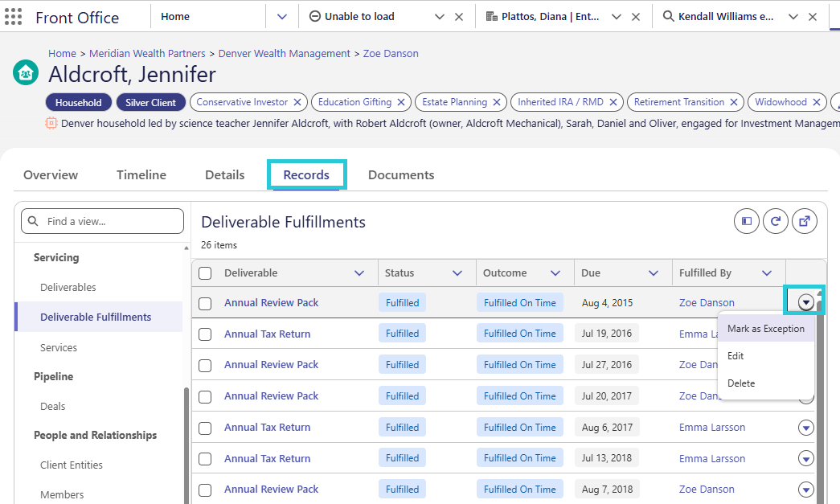Open the Records tab
The height and width of the screenshot is (504, 840).
click(306, 175)
